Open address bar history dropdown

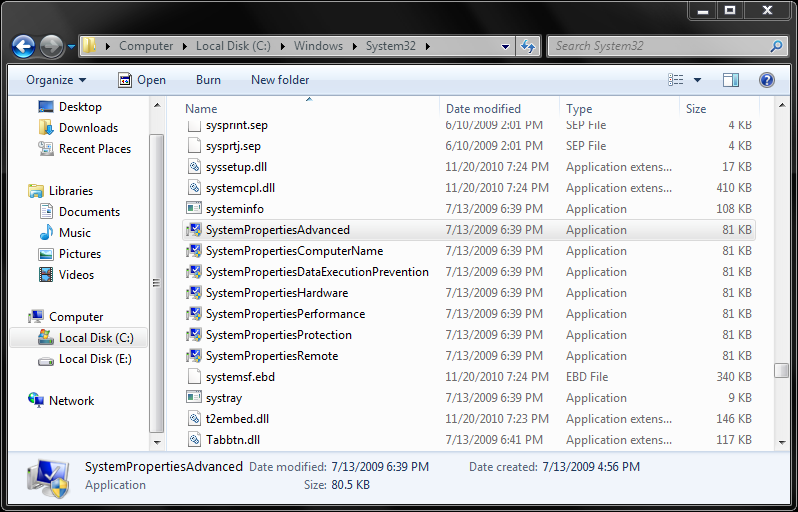point(505,46)
